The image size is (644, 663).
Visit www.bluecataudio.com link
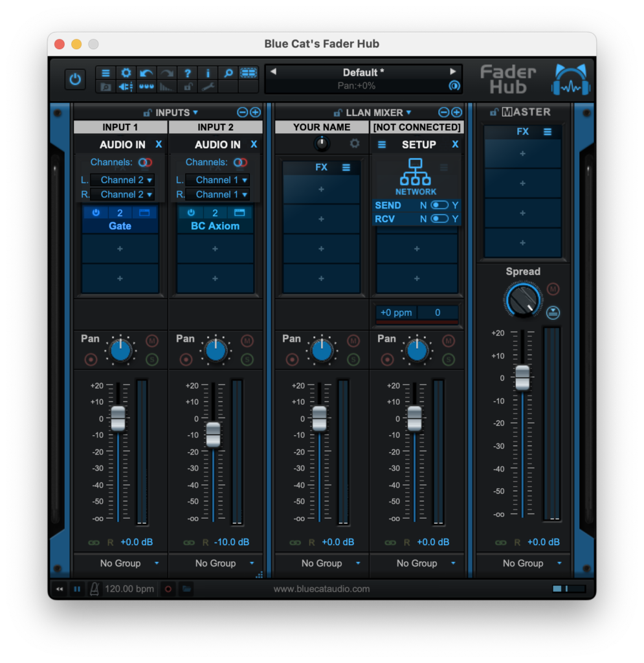(x=322, y=589)
